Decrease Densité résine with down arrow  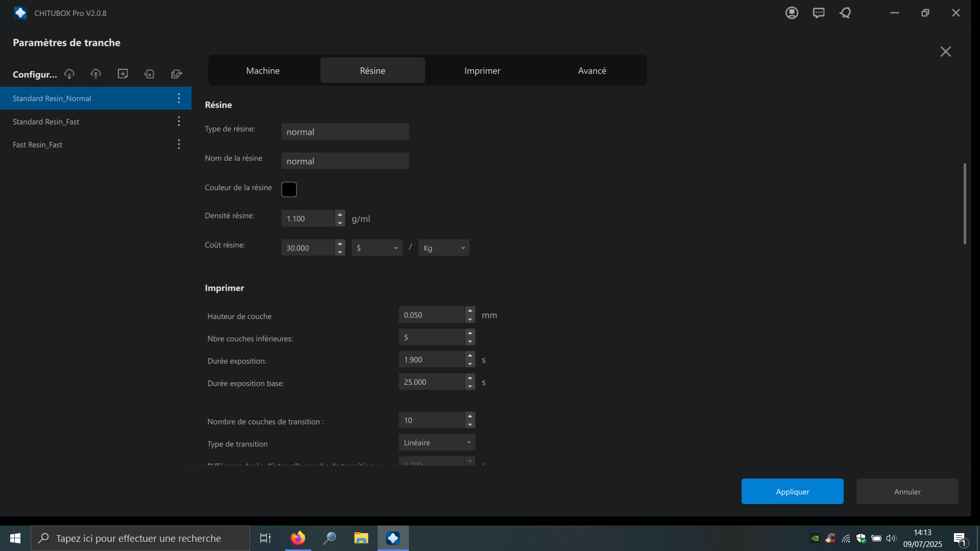340,223
